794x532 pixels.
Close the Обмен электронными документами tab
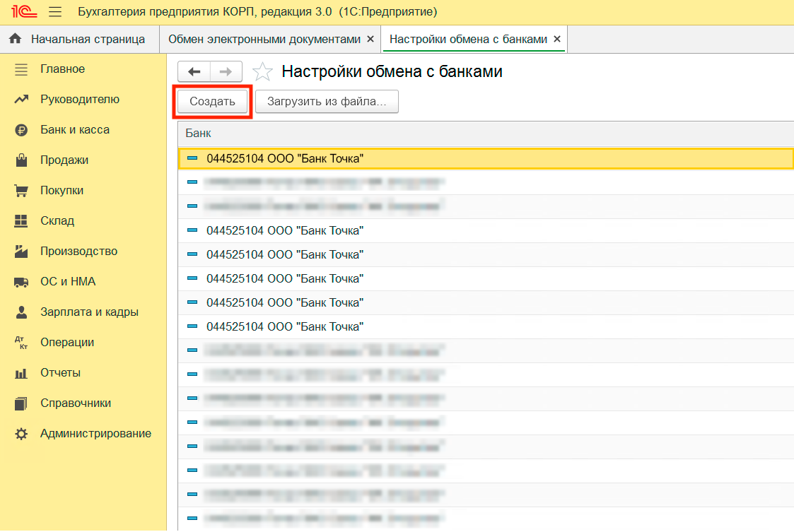click(x=370, y=40)
